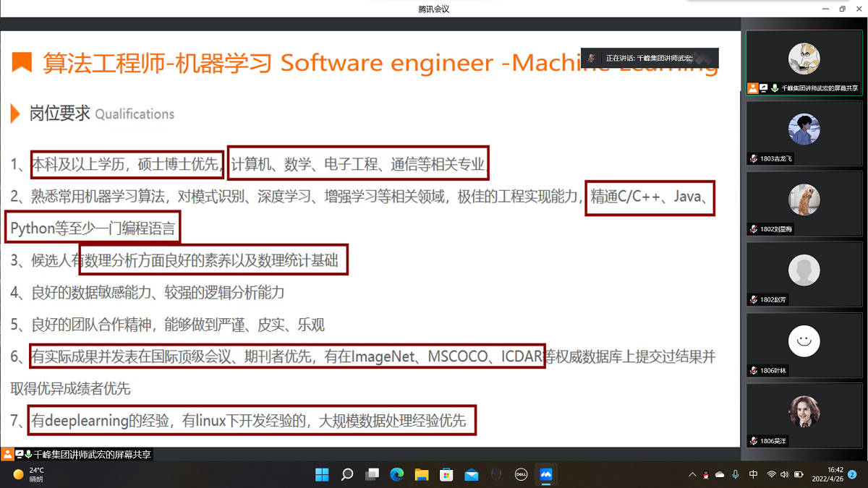Open Tencent Meeting from the taskbar

pyautogui.click(x=545, y=475)
